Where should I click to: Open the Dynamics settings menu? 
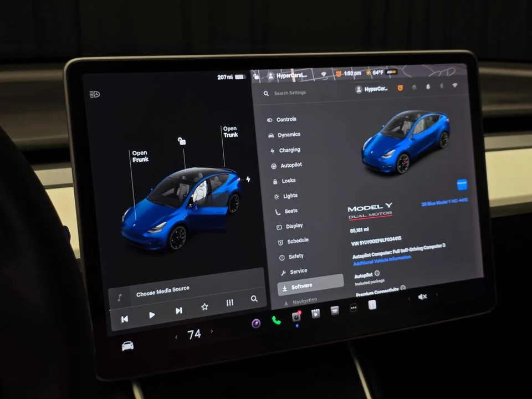pyautogui.click(x=284, y=135)
